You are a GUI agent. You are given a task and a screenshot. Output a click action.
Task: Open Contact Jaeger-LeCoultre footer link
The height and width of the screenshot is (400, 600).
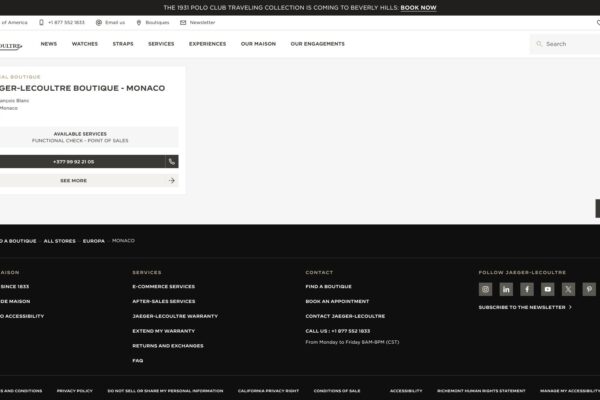[x=345, y=316]
